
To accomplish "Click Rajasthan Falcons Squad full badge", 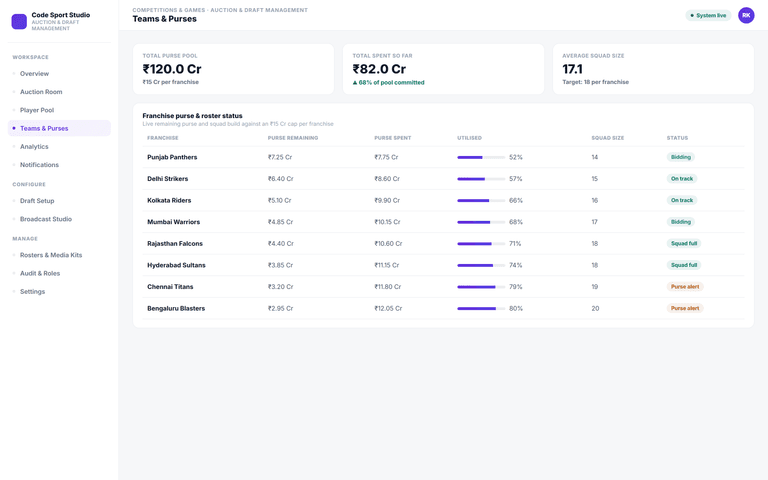I will (x=684, y=243).
